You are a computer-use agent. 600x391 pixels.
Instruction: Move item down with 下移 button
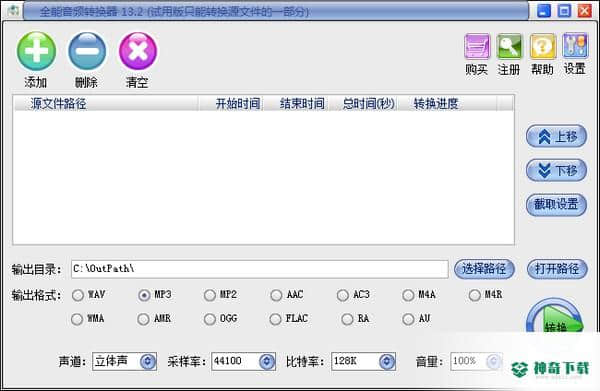(556, 170)
